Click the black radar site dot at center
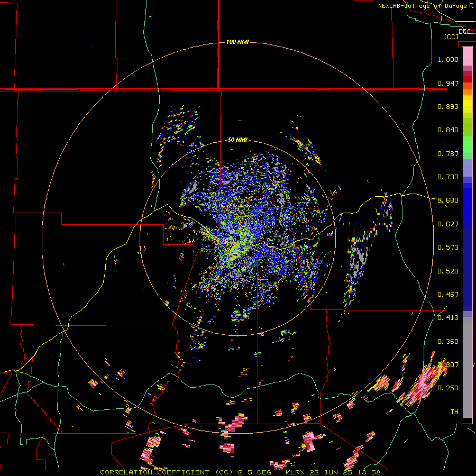The width and height of the screenshot is (476, 476). pos(237,237)
